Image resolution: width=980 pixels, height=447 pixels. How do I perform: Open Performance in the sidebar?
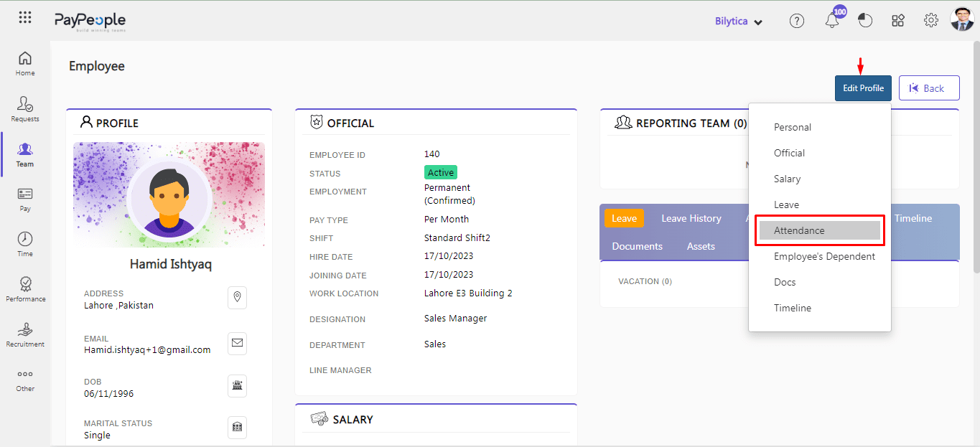point(25,289)
